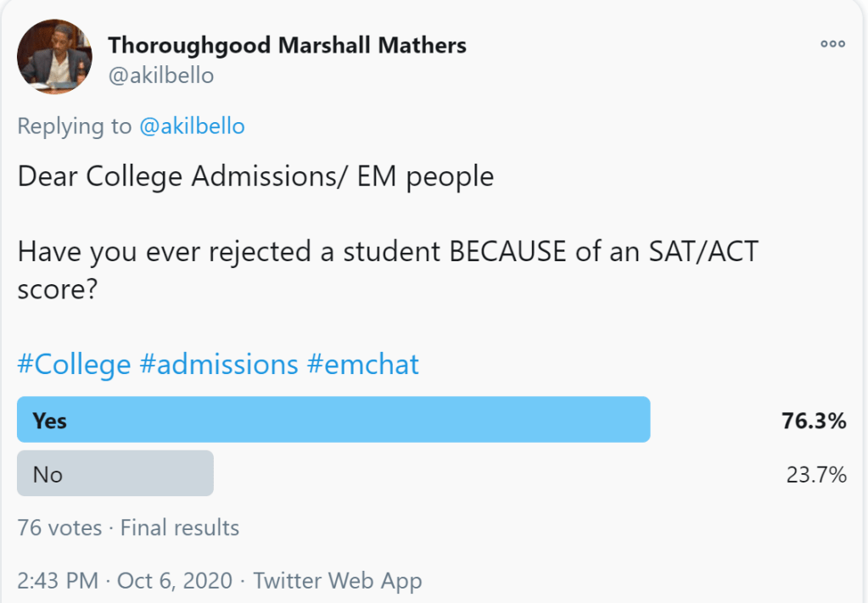Image resolution: width=868 pixels, height=603 pixels.
Task: Click the 23.7% poll percentage
Action: (x=816, y=475)
